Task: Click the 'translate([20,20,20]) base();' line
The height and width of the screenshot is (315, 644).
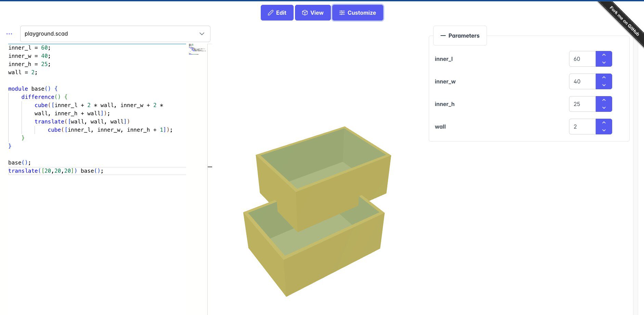Action: point(56,171)
